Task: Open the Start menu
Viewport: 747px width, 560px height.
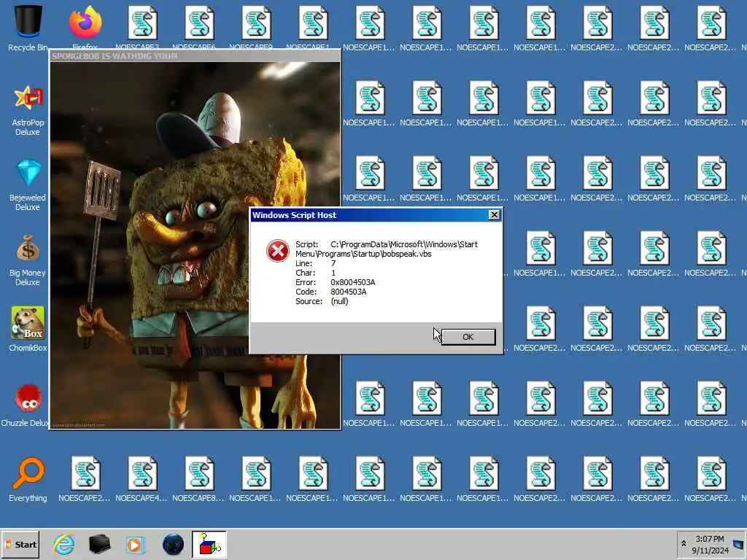Action: click(20, 544)
